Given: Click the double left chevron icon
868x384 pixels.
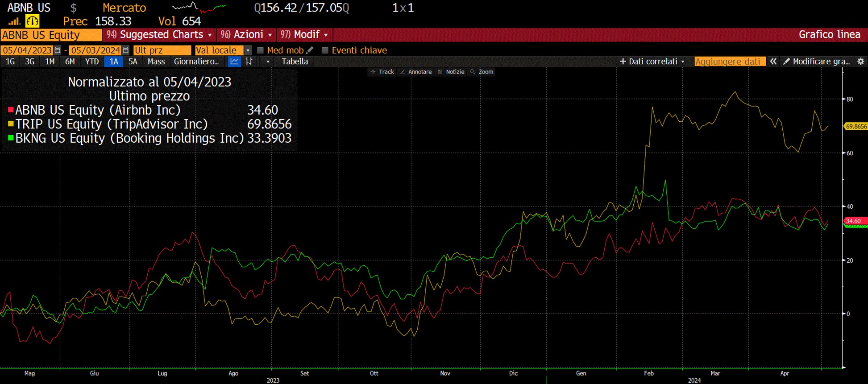Looking at the screenshot, I should click(773, 62).
